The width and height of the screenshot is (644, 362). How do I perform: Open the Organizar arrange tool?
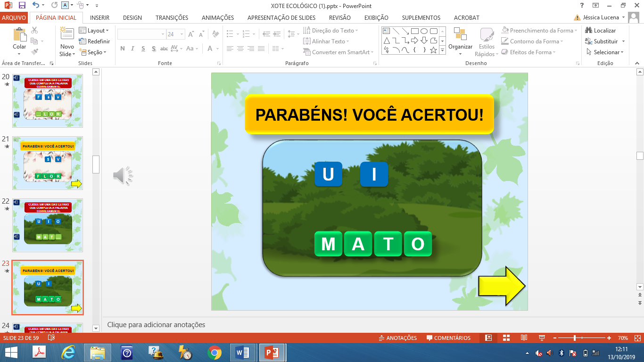[x=460, y=40]
